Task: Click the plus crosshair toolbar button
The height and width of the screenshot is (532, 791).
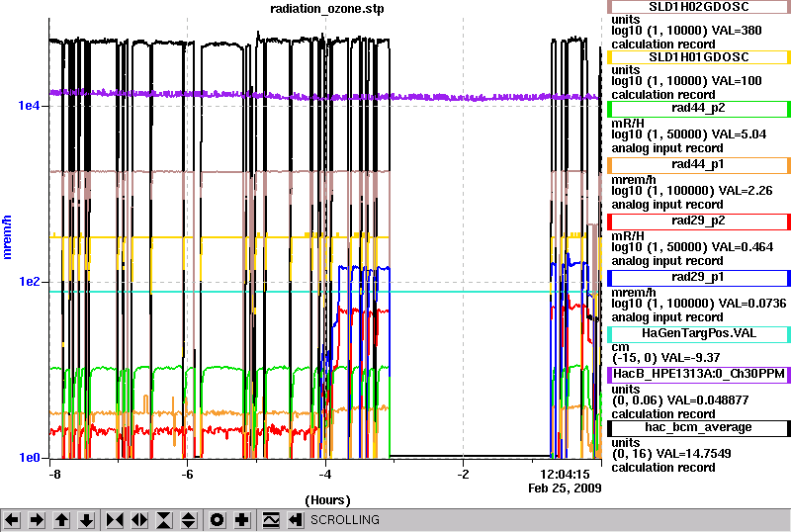Action: point(242,520)
